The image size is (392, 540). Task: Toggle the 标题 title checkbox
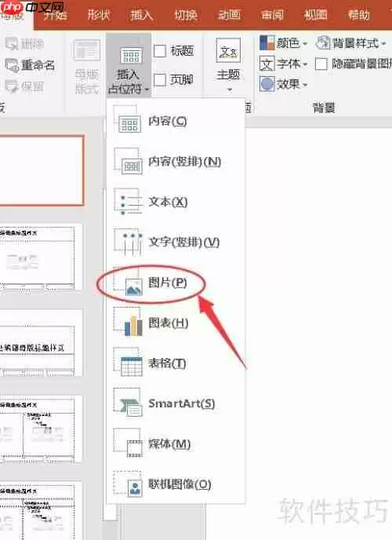(x=160, y=51)
